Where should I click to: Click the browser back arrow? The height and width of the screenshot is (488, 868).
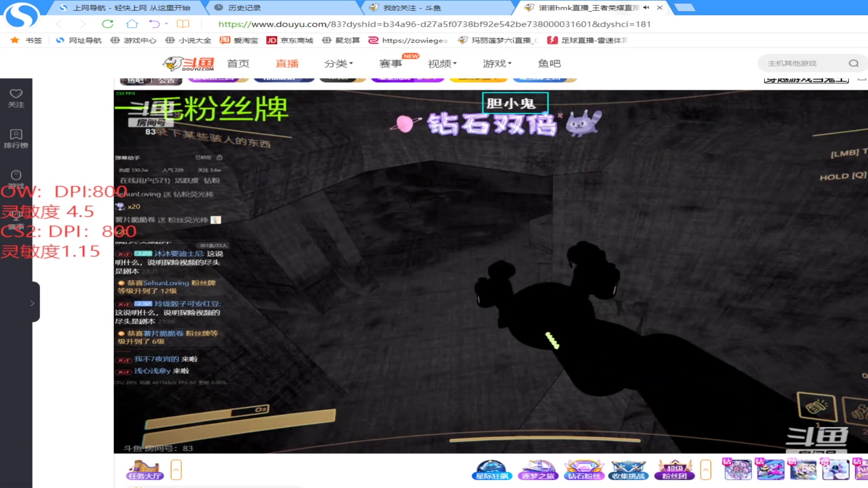[x=59, y=24]
